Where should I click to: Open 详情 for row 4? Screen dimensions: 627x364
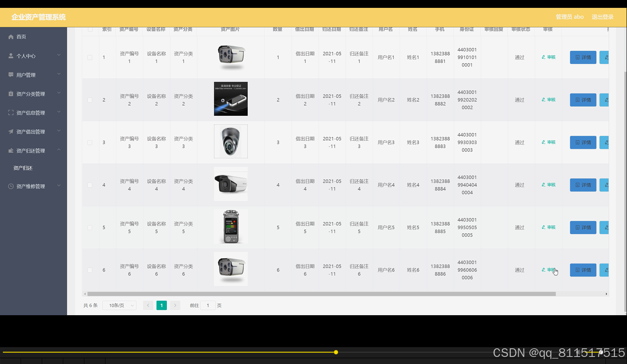(583, 185)
